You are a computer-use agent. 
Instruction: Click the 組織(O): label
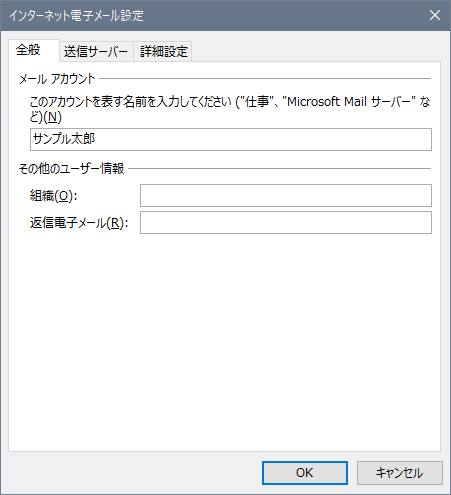pos(53,196)
